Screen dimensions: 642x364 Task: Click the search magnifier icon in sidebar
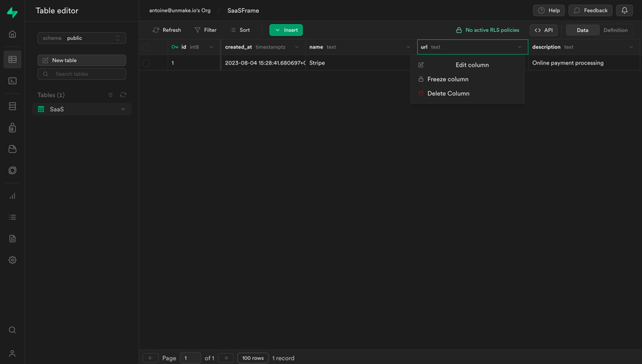pyautogui.click(x=12, y=330)
